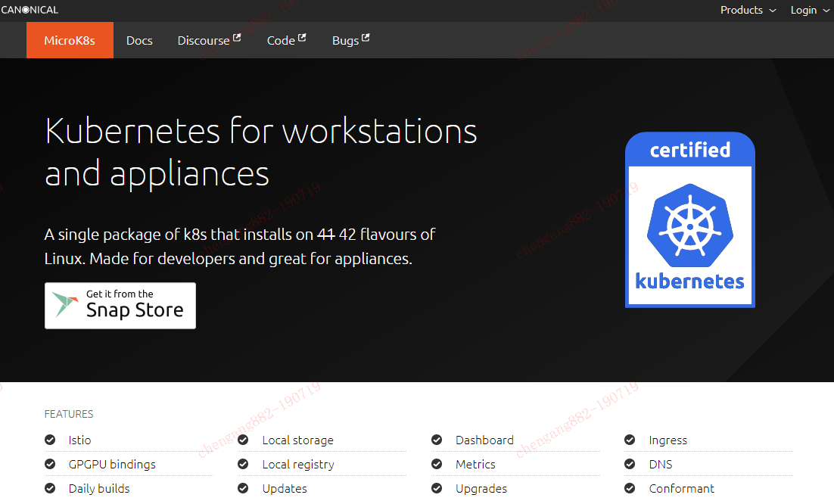Click the checkmark icon next to Istio

point(50,440)
